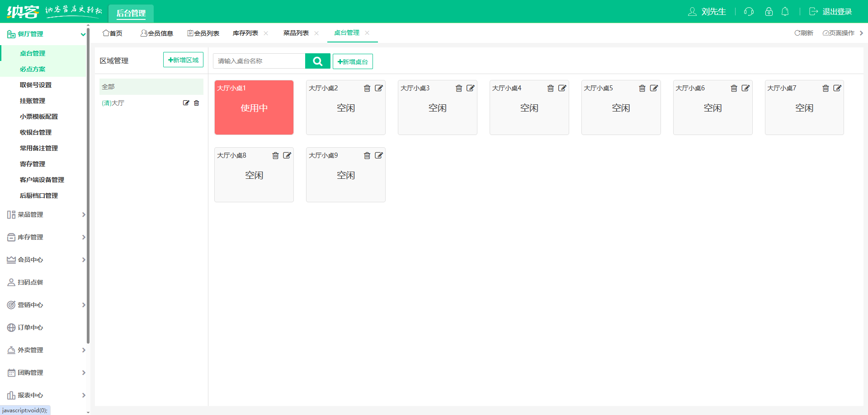Screen dimensions: 868x415
Task: Expand the 菜品管理 sidebar menu
Action: coord(45,214)
